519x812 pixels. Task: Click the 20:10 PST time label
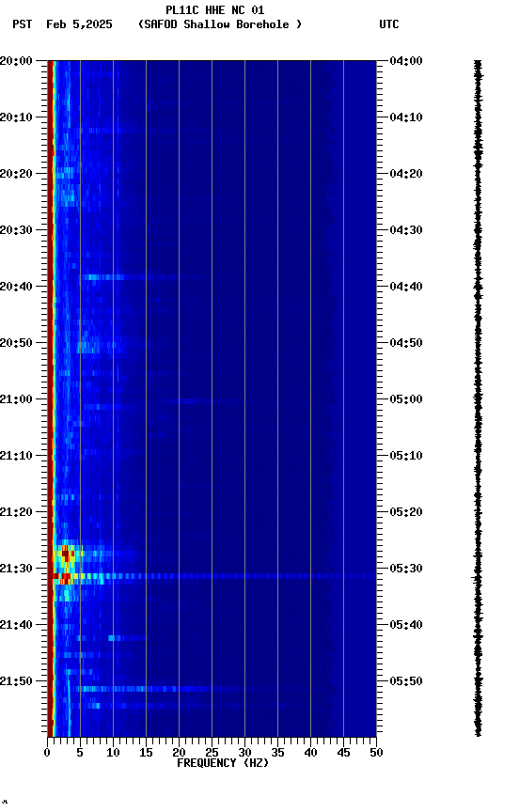(x=16, y=117)
